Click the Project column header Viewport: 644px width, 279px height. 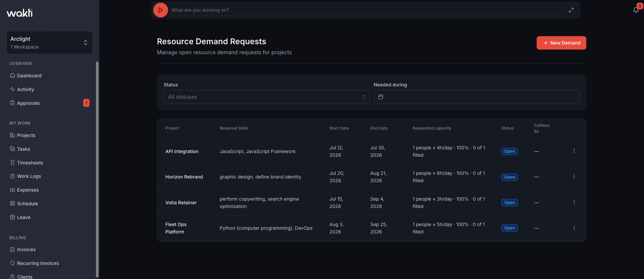[x=172, y=128]
